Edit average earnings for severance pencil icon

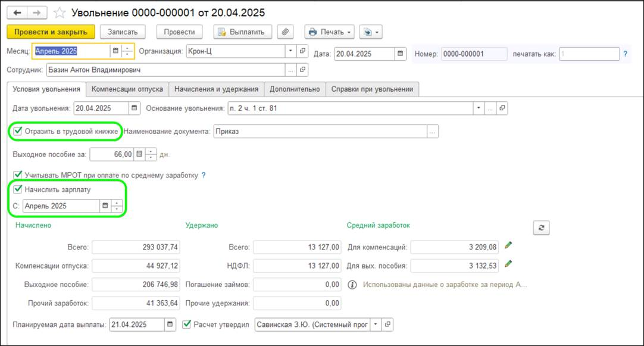click(508, 264)
